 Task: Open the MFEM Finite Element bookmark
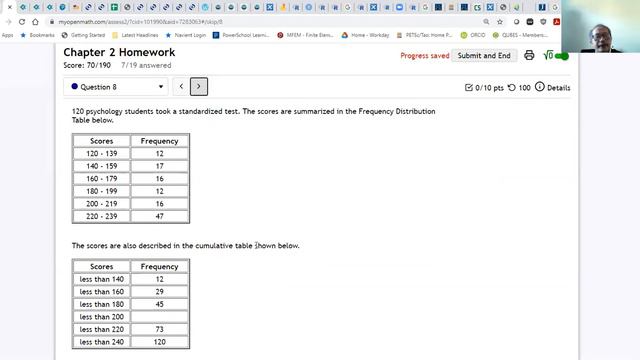[x=305, y=35]
